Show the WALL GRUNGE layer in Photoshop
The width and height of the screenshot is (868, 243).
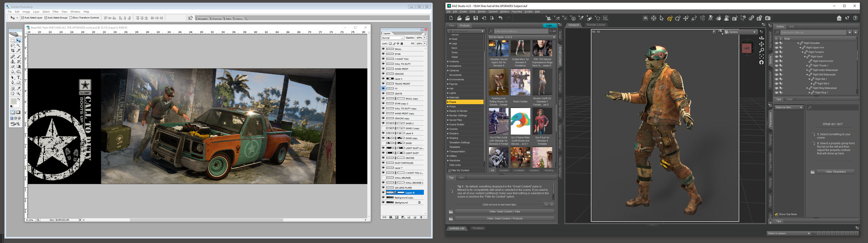[383, 178]
